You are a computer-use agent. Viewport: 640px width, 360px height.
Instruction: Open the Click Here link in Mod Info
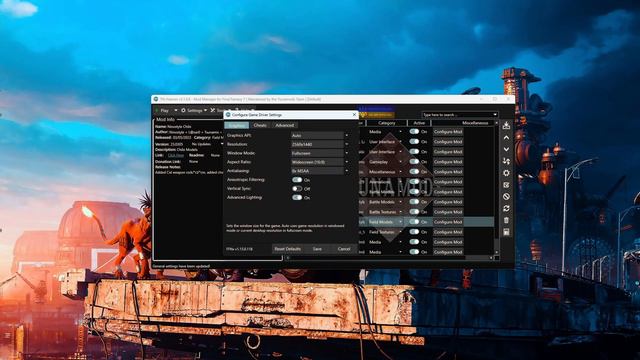[x=176, y=155]
